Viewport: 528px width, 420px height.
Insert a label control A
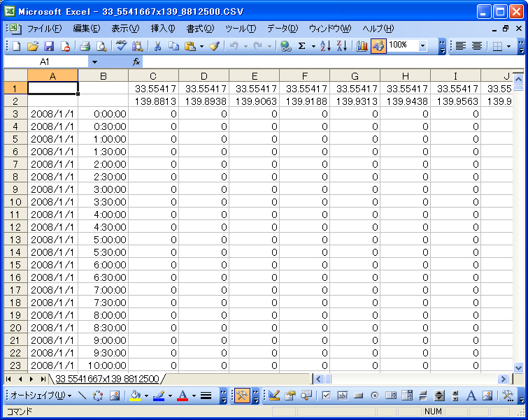pyautogui.click(x=471, y=396)
